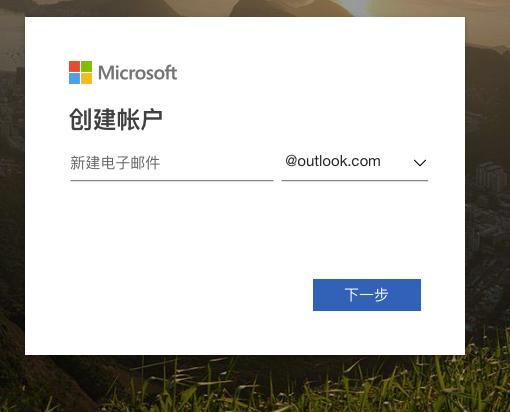Click the @outlook.com text label
The height and width of the screenshot is (412, 510).
[333, 161]
